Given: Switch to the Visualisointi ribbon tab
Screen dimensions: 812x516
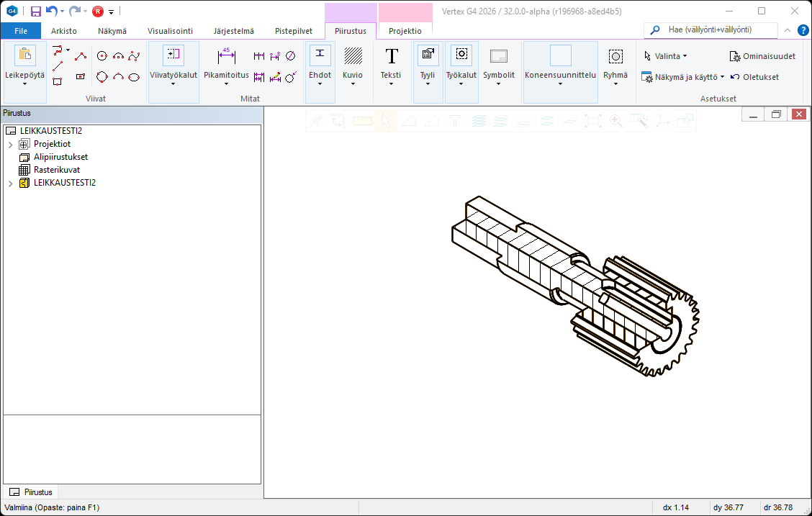Looking at the screenshot, I should click(170, 31).
